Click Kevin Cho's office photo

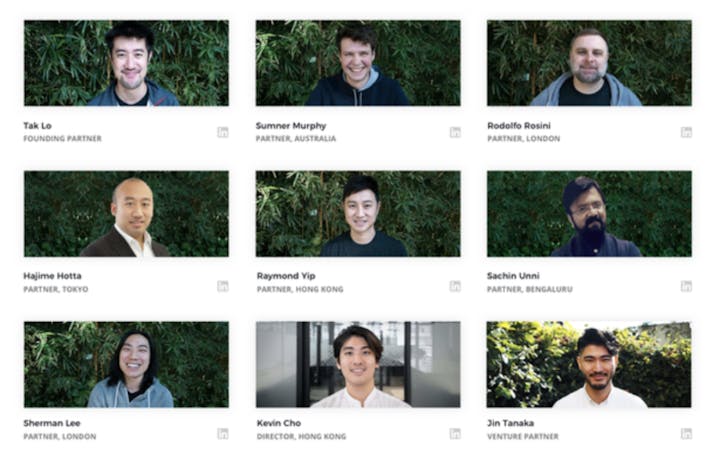point(358,364)
